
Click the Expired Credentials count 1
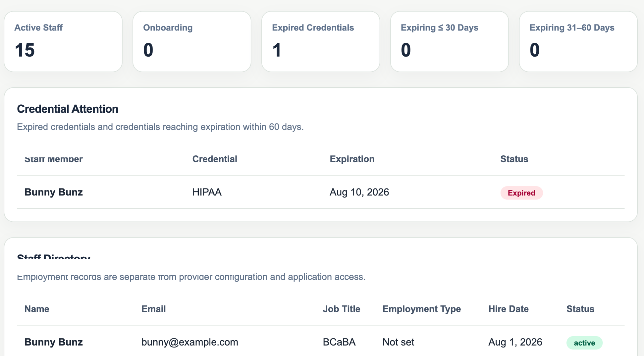[277, 50]
